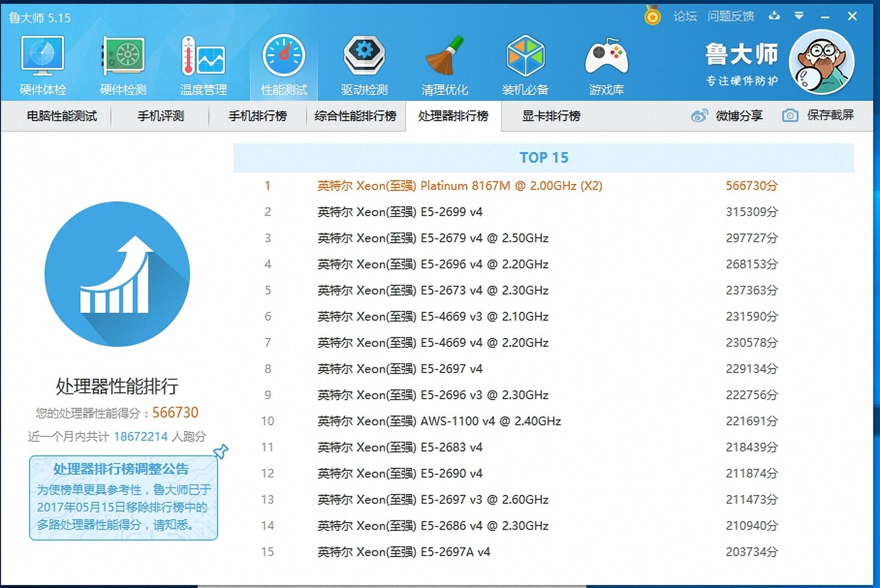880x588 pixels.
Task: Click the 鲁大师 mascot avatar
Action: (821, 62)
